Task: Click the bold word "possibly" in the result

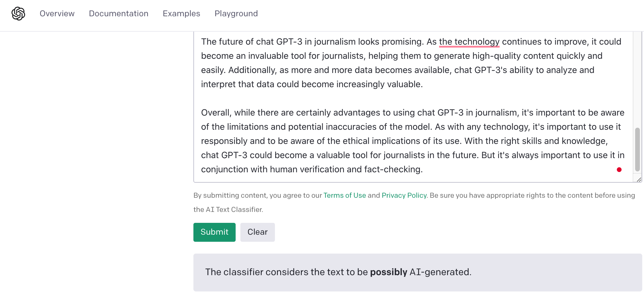Action: (389, 272)
